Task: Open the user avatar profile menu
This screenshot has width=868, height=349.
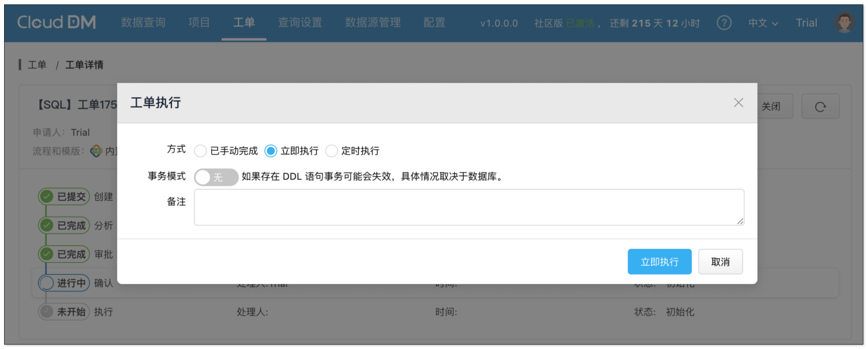Action: [x=844, y=22]
